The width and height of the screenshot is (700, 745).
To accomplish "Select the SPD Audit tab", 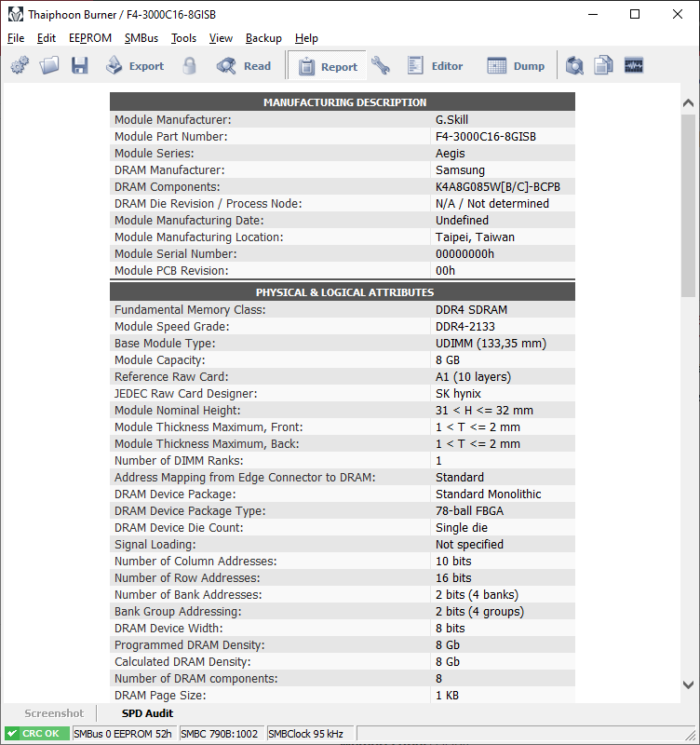I will 147,713.
